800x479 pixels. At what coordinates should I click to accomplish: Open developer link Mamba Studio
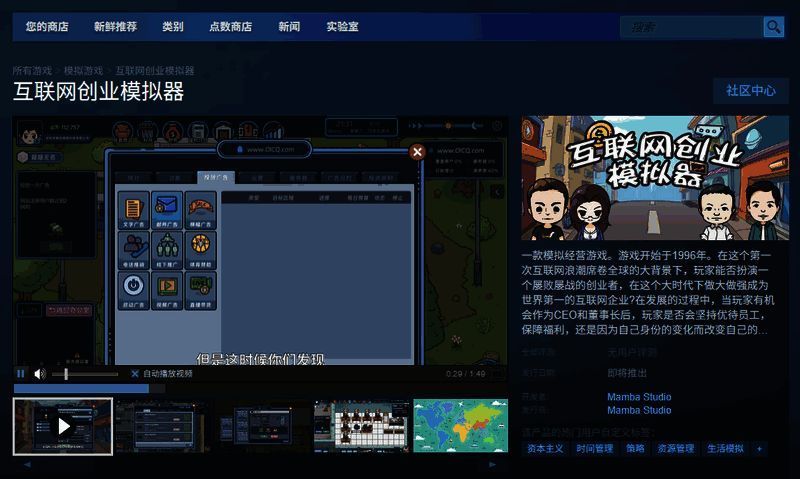(639, 397)
